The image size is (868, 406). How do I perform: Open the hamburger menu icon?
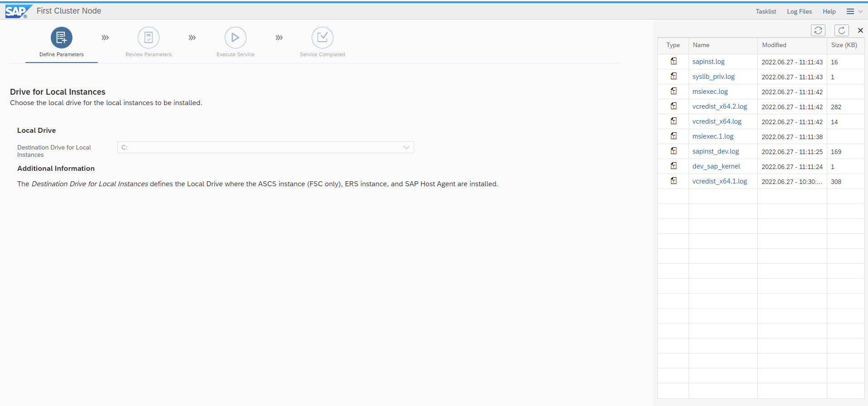click(x=850, y=11)
